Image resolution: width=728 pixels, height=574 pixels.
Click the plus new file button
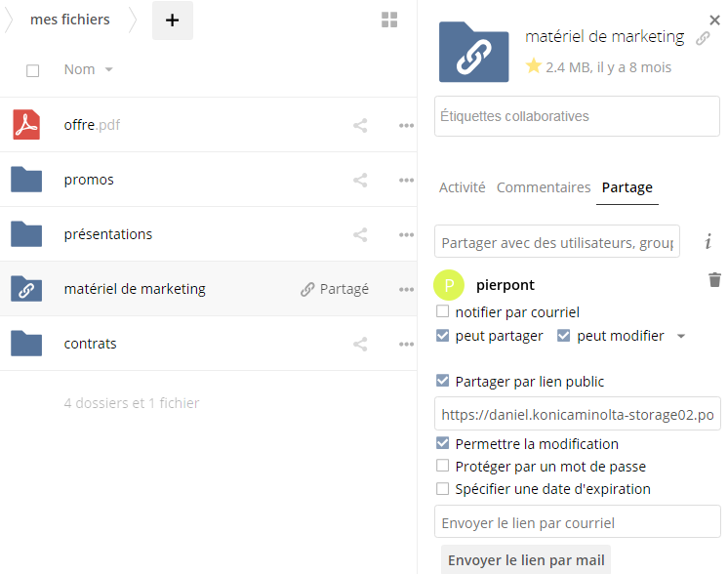tap(173, 20)
